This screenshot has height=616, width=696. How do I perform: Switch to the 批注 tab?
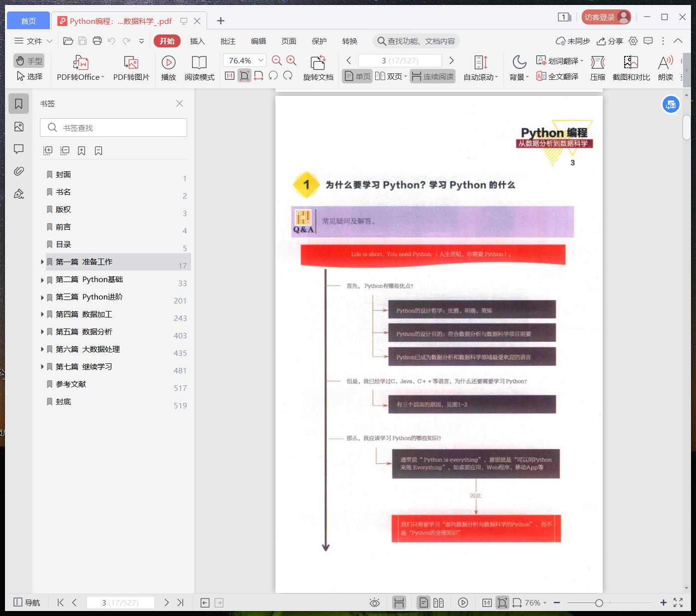(x=228, y=41)
